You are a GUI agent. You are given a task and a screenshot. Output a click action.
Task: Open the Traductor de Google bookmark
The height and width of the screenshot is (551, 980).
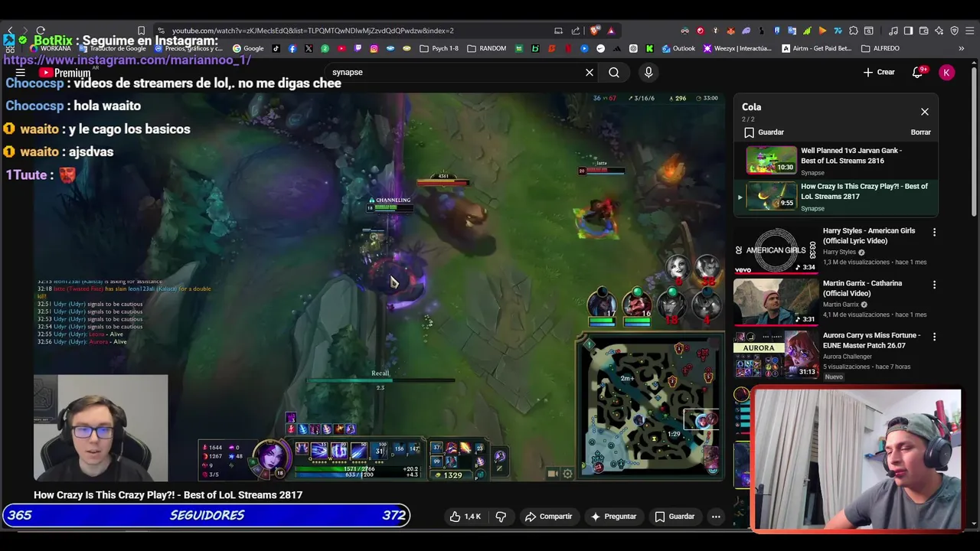click(x=112, y=48)
